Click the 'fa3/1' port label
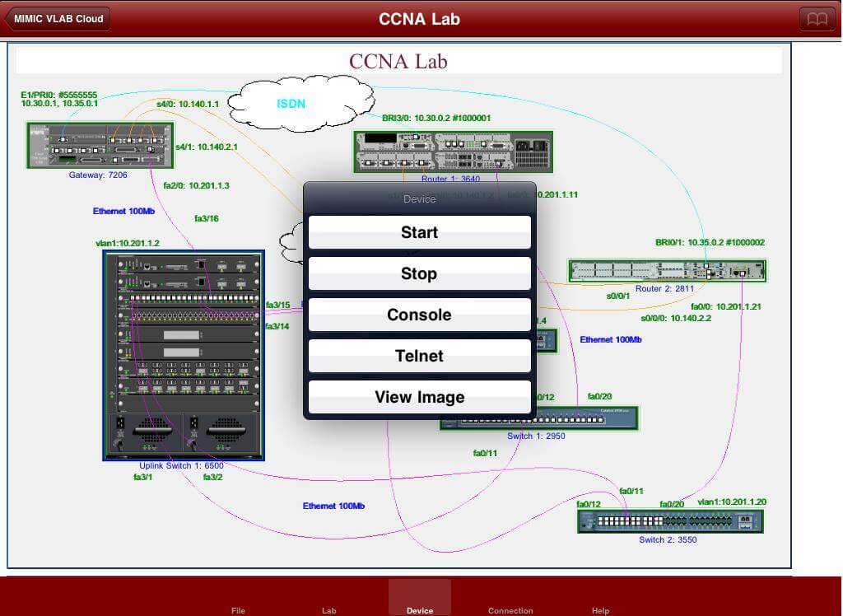843x616 pixels. (x=143, y=477)
